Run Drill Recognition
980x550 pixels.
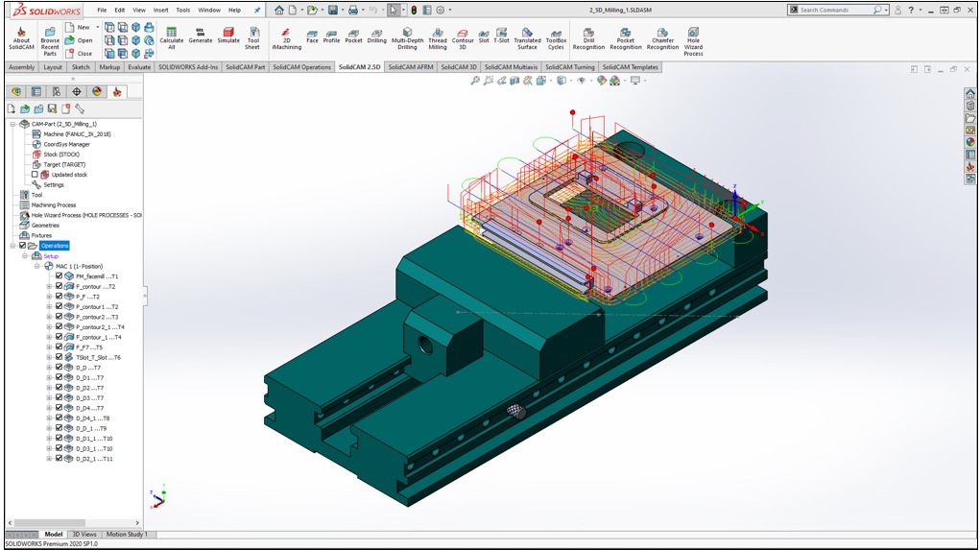588,38
